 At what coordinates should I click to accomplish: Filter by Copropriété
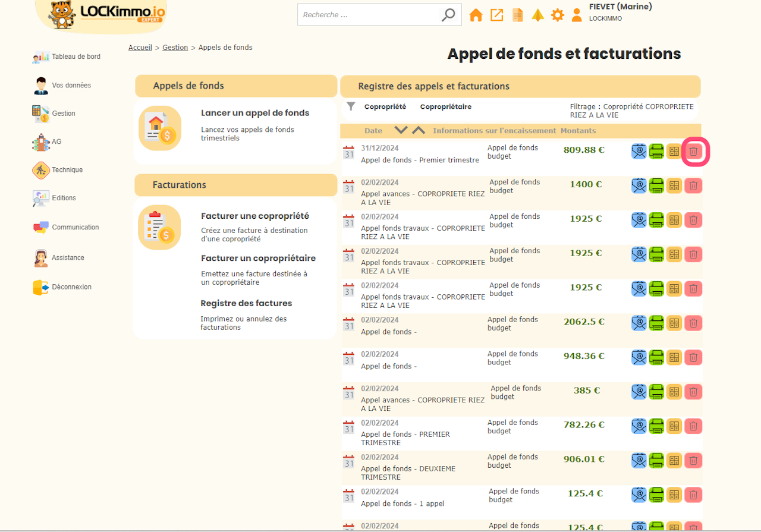385,107
